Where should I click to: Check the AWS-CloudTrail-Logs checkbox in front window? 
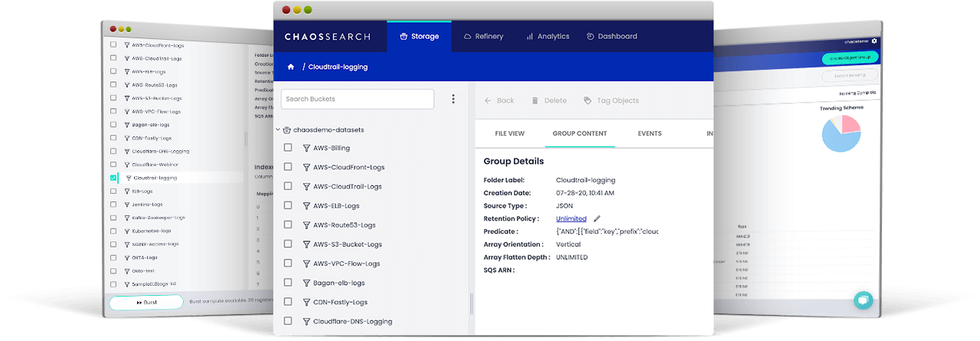pyautogui.click(x=288, y=186)
